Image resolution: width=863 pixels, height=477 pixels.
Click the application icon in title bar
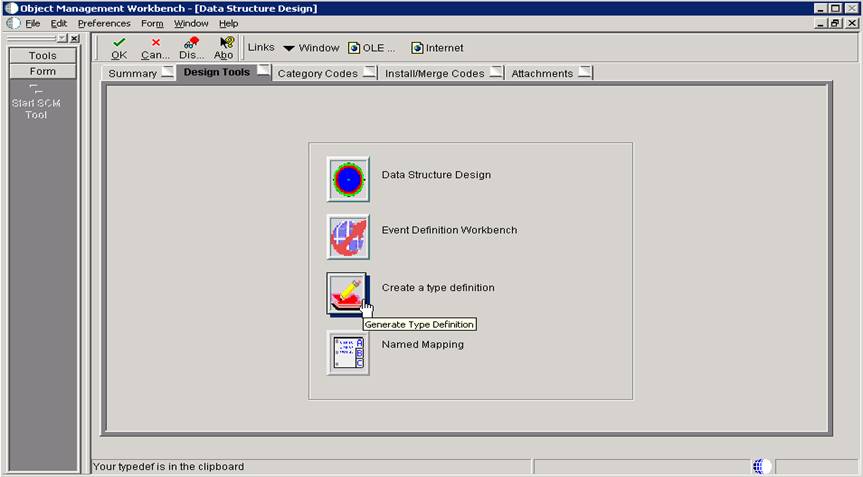(11, 8)
